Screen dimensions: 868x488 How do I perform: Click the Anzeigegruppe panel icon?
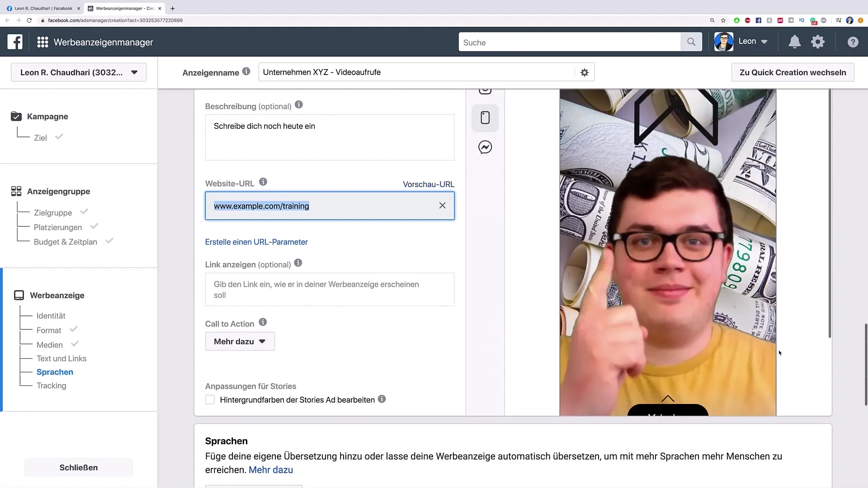click(x=16, y=191)
